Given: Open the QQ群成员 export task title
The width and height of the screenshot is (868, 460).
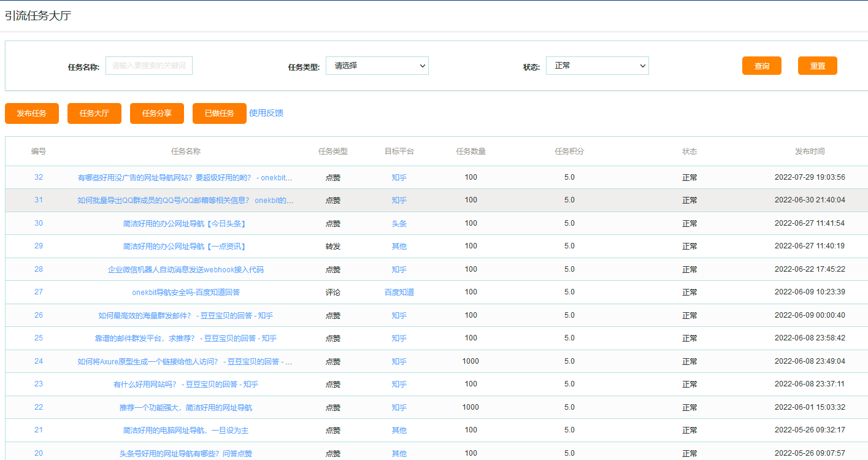Looking at the screenshot, I should pos(185,201).
